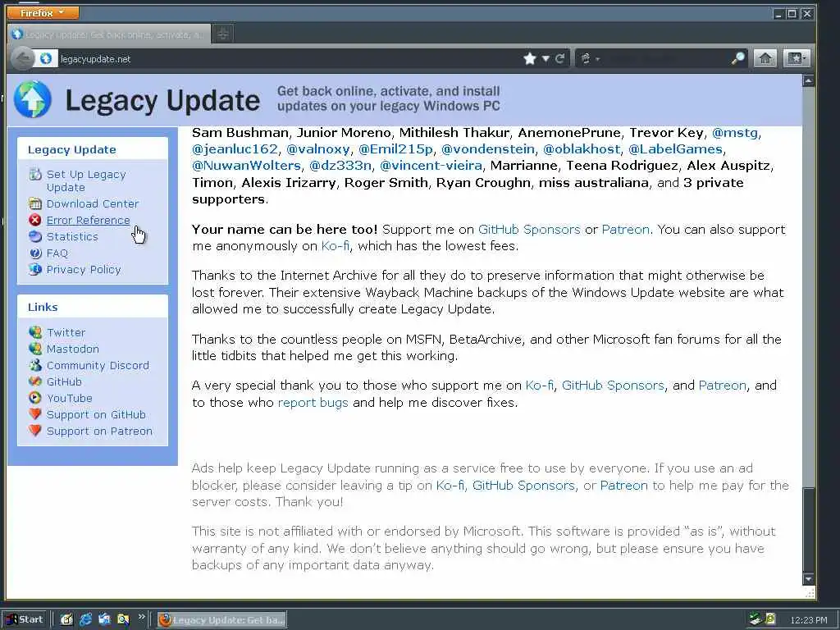Go to the Firefox home page button
The image size is (840, 630).
point(765,58)
